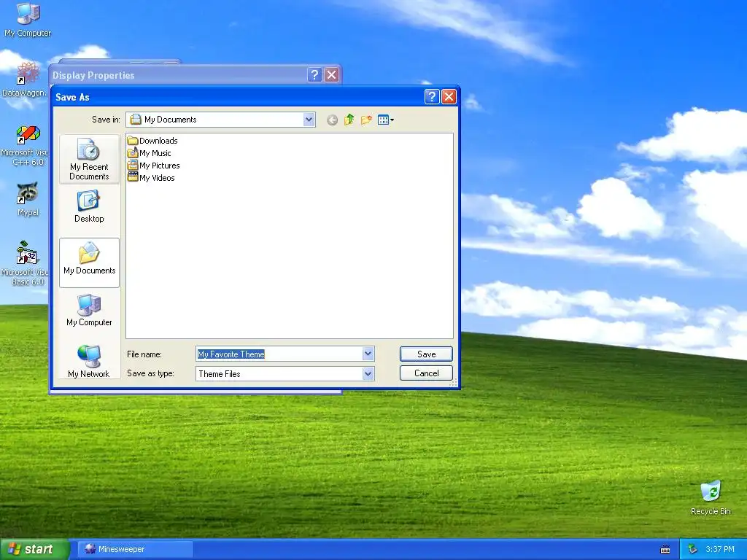The width and height of the screenshot is (747, 560).
Task: Select the Mypal desktop shortcut
Action: point(28,199)
